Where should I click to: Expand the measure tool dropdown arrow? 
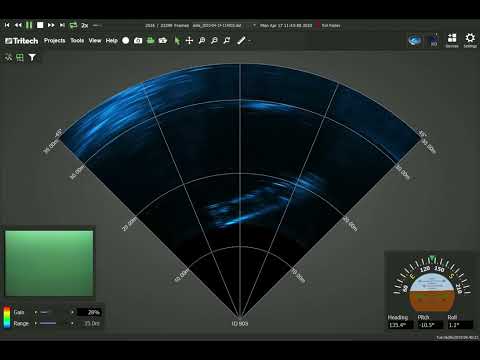pyautogui.click(x=249, y=41)
